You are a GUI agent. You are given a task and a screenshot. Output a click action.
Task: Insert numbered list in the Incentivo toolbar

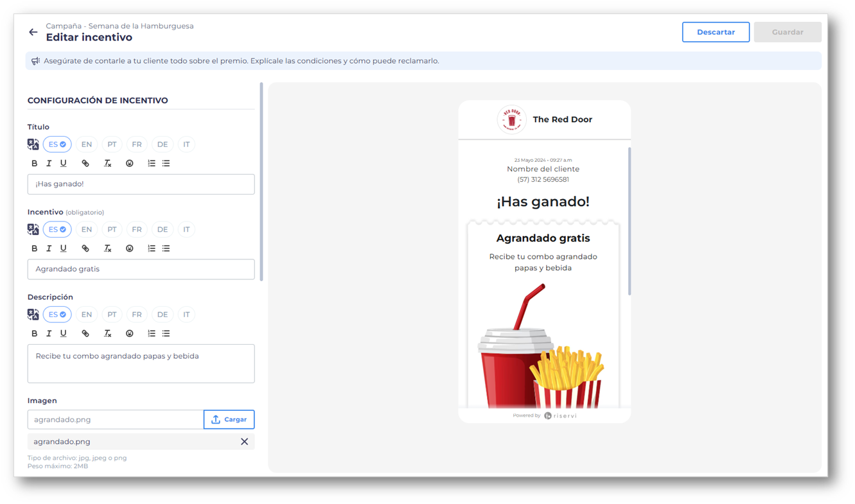pyautogui.click(x=152, y=248)
